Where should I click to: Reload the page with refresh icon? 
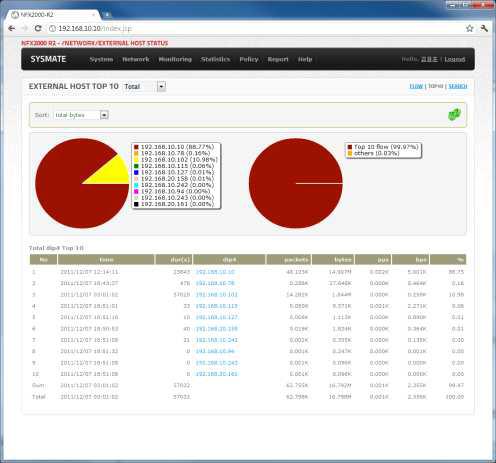38,28
